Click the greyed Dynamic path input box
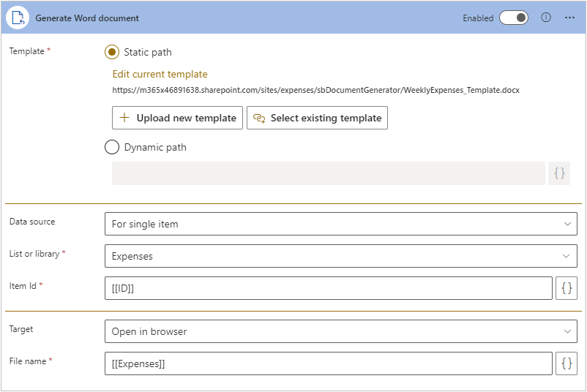This screenshot has height=392, width=587. [x=328, y=173]
